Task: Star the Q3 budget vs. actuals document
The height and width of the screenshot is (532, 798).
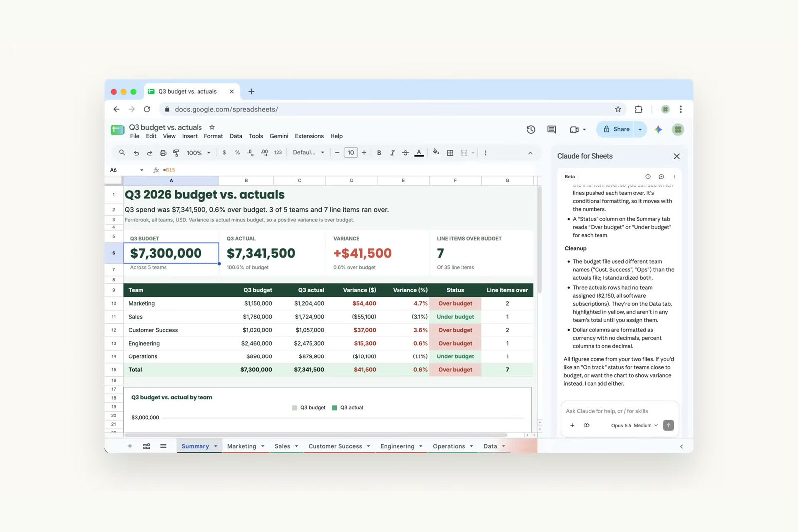Action: [212, 127]
